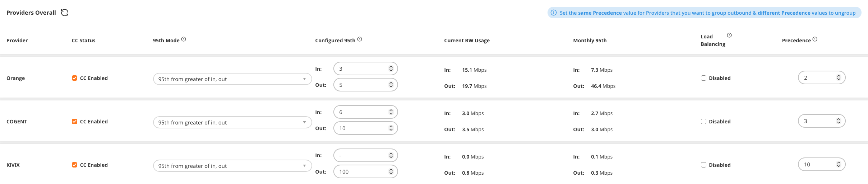Screen dimensions: 868x184
Task: Open the 95th Mode selector for KIVIX
Action: (x=232, y=166)
